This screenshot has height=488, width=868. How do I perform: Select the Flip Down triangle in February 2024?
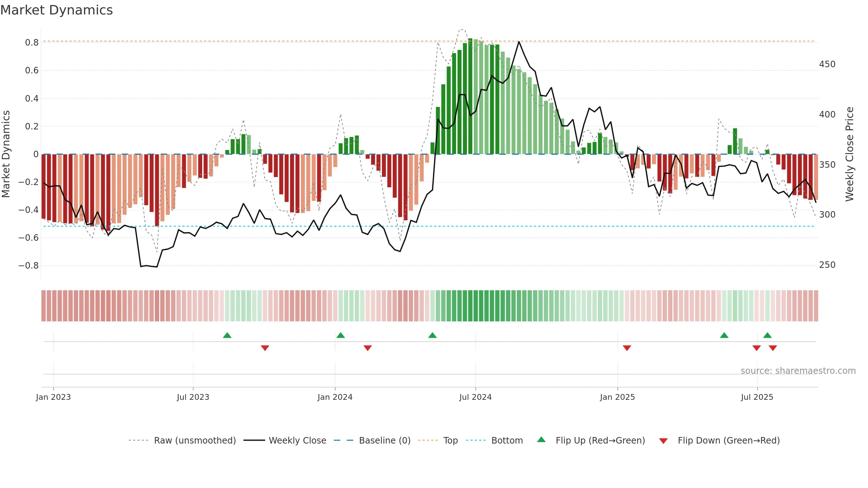pyautogui.click(x=368, y=348)
